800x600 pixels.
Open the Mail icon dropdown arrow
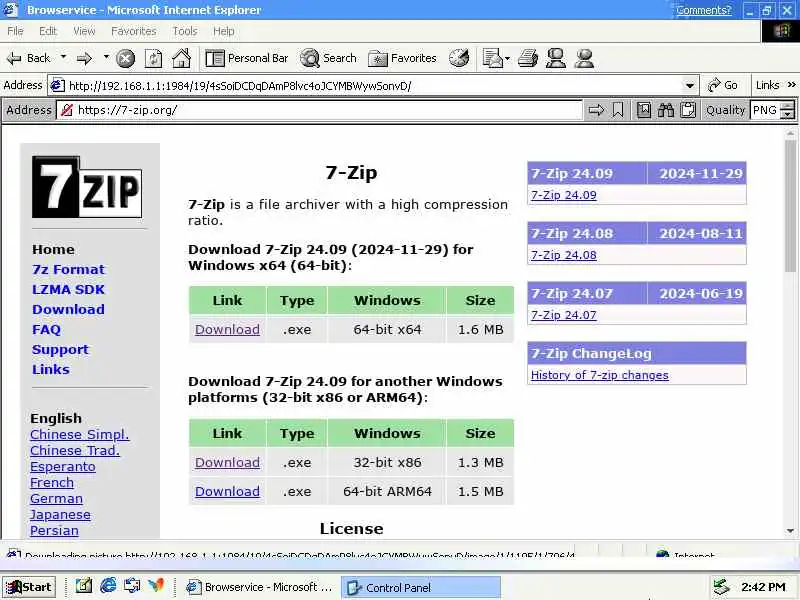507,59
